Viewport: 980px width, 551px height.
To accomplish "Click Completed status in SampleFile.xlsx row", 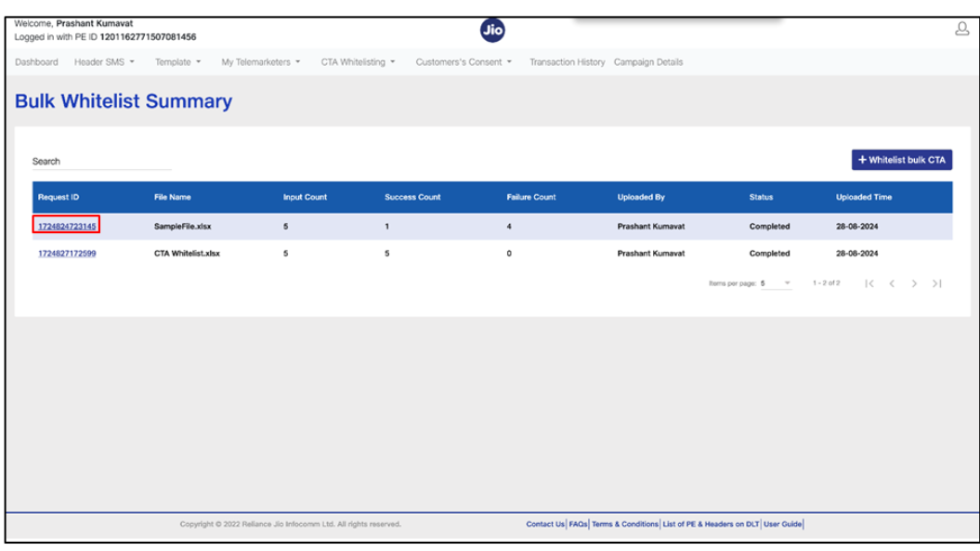I will pos(769,227).
